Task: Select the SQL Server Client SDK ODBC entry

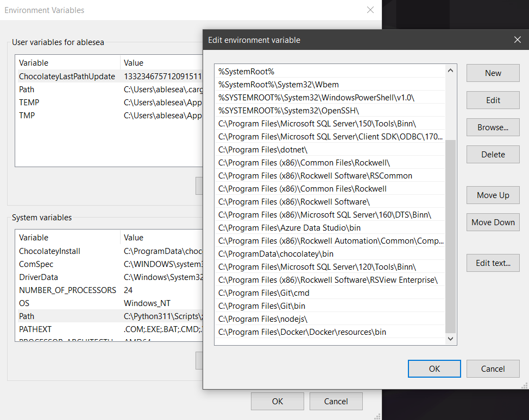Action: click(330, 137)
